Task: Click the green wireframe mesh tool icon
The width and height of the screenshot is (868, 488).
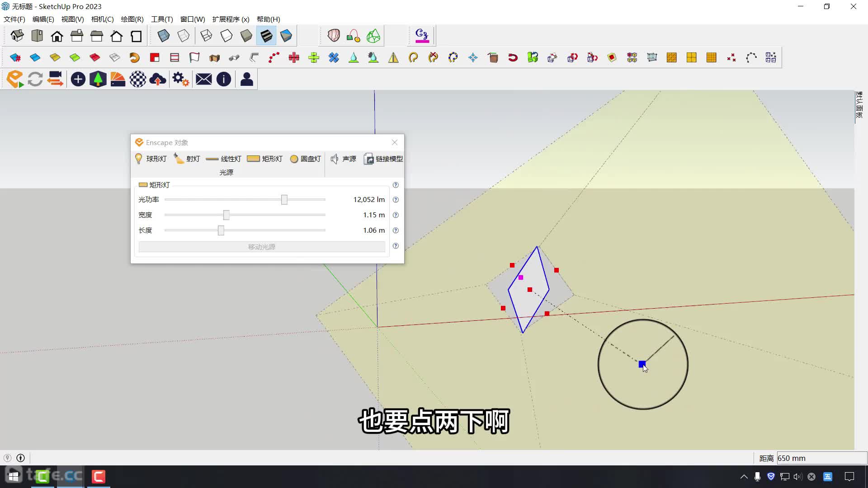Action: click(373, 36)
